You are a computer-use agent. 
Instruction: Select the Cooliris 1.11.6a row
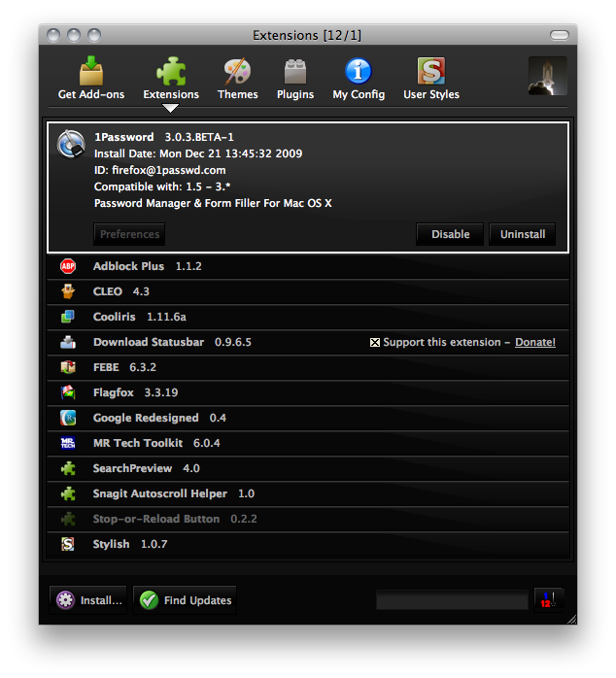click(308, 317)
